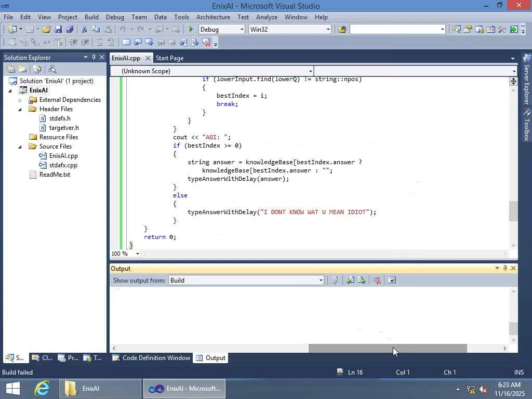Clear all bookmarks with red X icon
Image resolution: width=532 pixels, height=399 pixels.
(206, 42)
